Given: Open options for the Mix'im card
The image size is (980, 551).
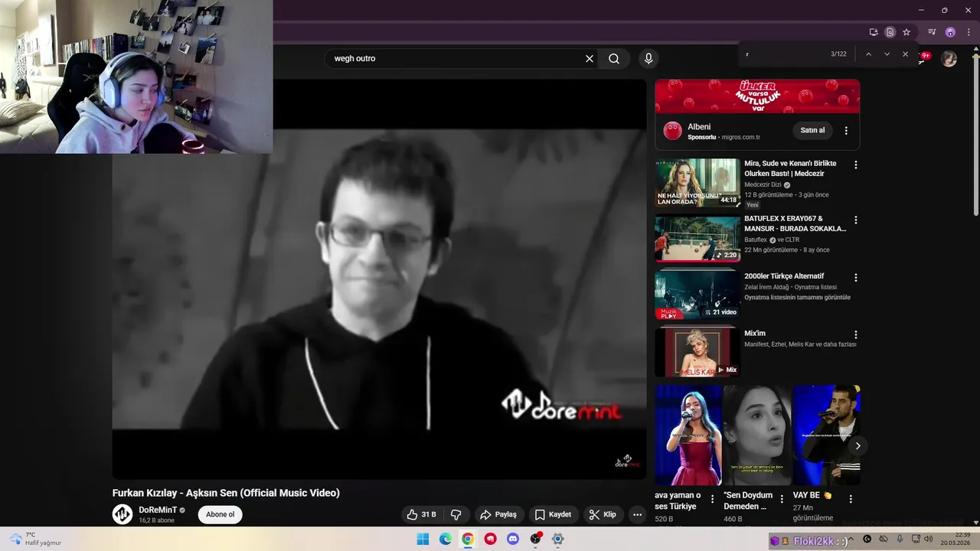Looking at the screenshot, I should pos(856,335).
